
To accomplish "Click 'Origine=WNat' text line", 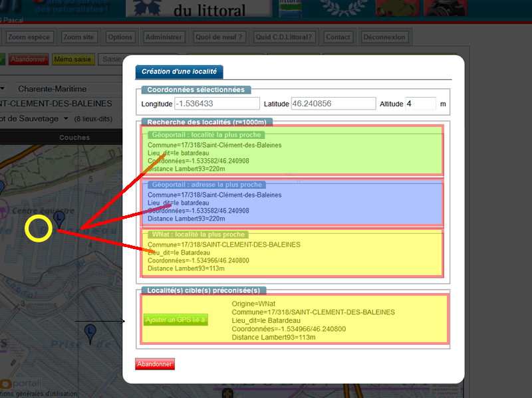I will [253, 304].
